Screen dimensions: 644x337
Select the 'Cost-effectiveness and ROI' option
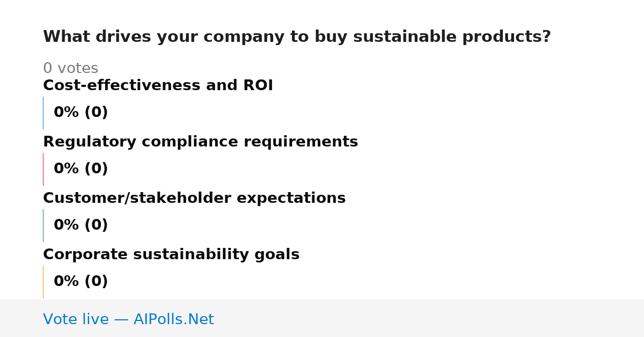[x=158, y=85]
